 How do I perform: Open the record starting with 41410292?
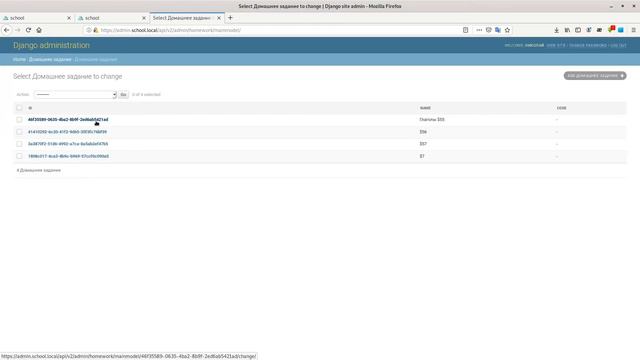pos(67,132)
